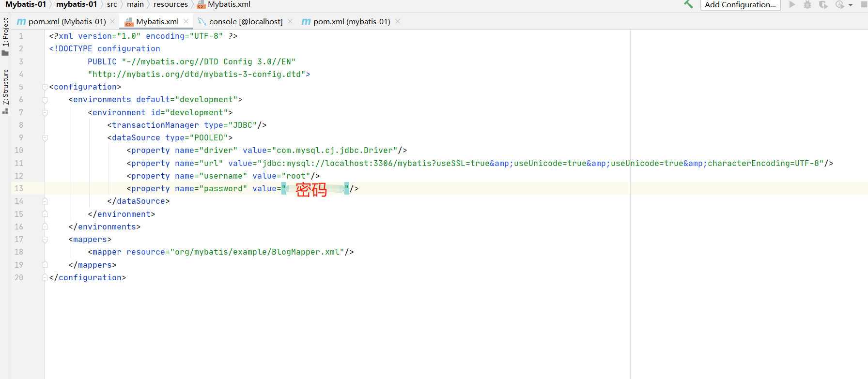Click resources in the breadcrumb bar
The height and width of the screenshot is (379, 868).
[170, 4]
